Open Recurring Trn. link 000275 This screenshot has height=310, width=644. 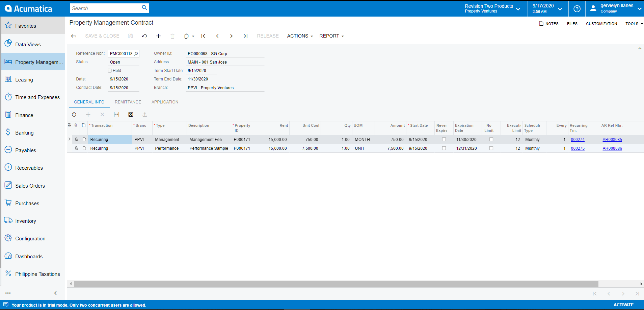coord(578,148)
